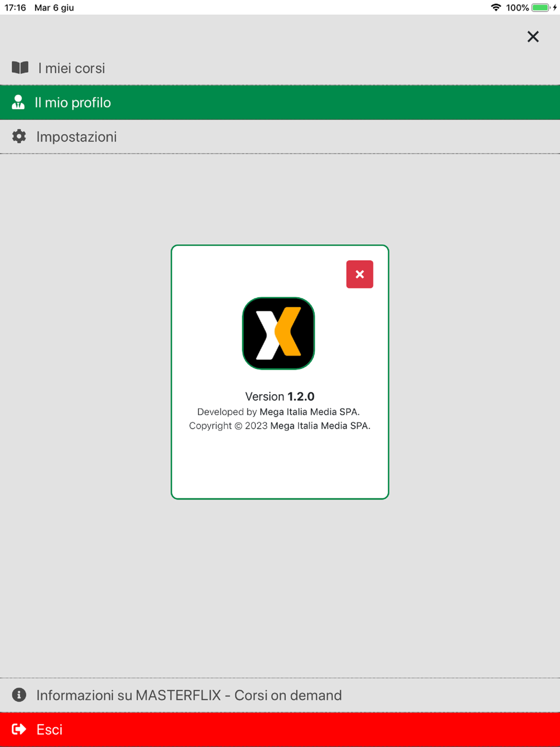Dismiss the version dialog with red X
560x747 pixels.
360,274
